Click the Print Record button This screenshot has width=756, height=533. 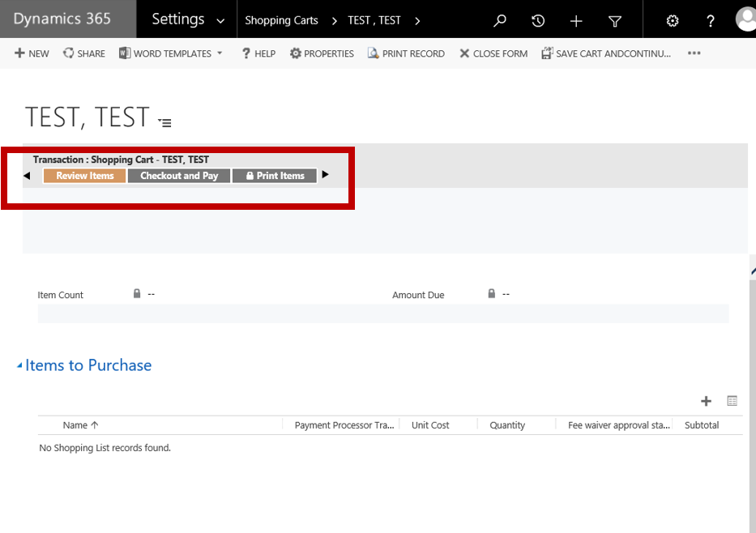click(x=405, y=53)
